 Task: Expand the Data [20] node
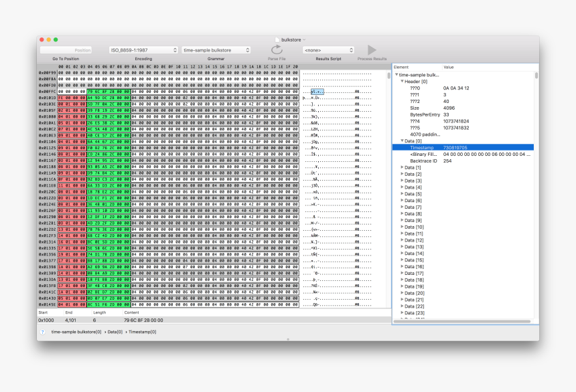click(x=403, y=293)
